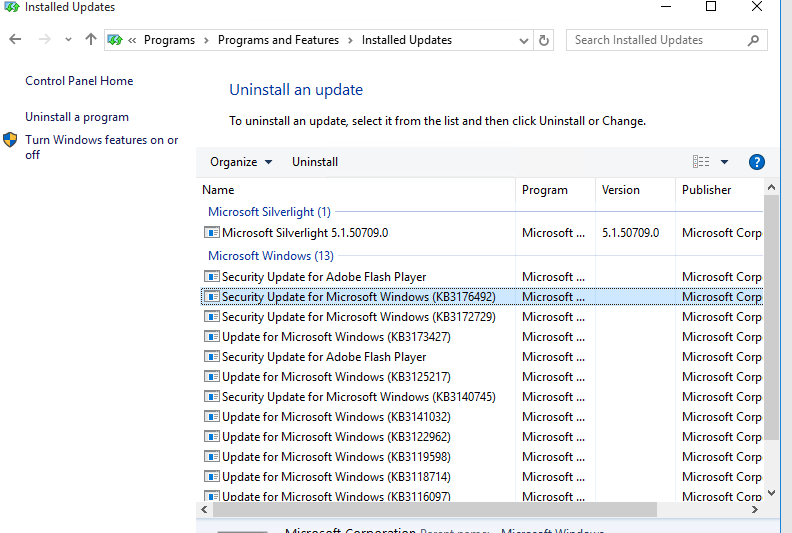Change view using the view icon
This screenshot has width=792, height=533.
[701, 162]
